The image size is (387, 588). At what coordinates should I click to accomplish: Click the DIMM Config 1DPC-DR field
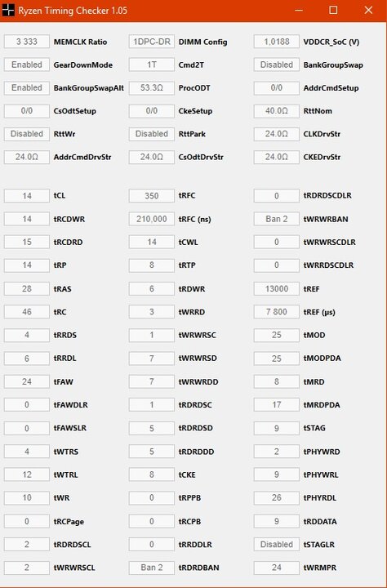point(152,42)
